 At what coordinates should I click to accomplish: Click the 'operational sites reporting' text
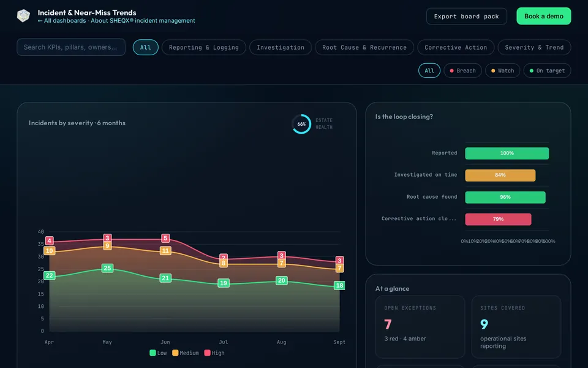(x=503, y=342)
